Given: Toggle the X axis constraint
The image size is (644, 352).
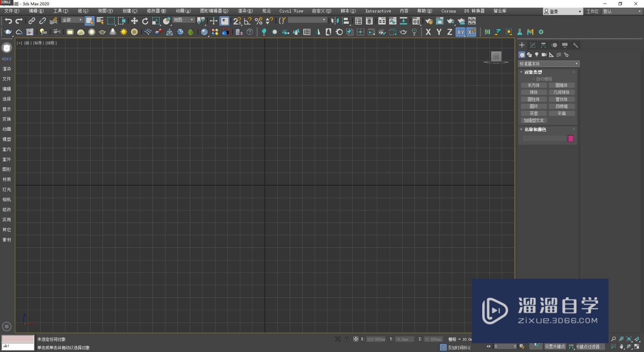Looking at the screenshot, I should (x=428, y=32).
